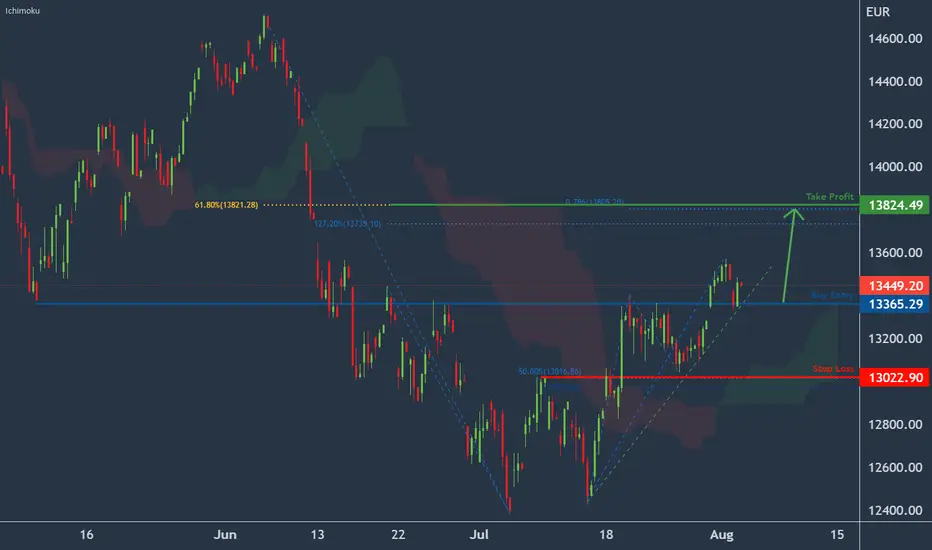Select the 14200.00 price axis label
932x550 pixels.
point(895,124)
